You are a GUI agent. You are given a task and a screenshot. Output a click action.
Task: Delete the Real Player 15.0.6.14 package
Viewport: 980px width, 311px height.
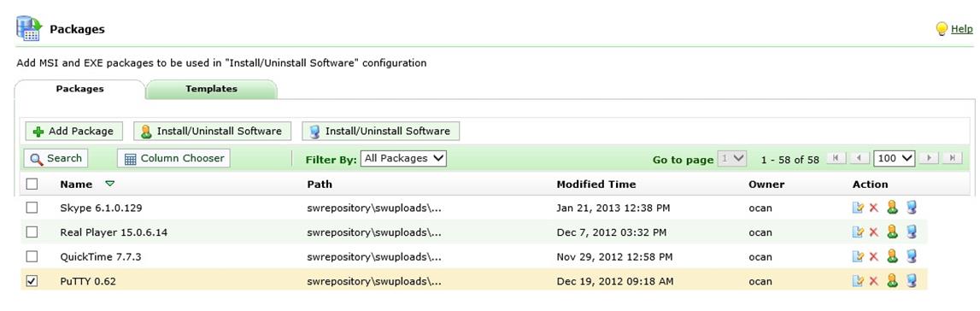(x=874, y=232)
